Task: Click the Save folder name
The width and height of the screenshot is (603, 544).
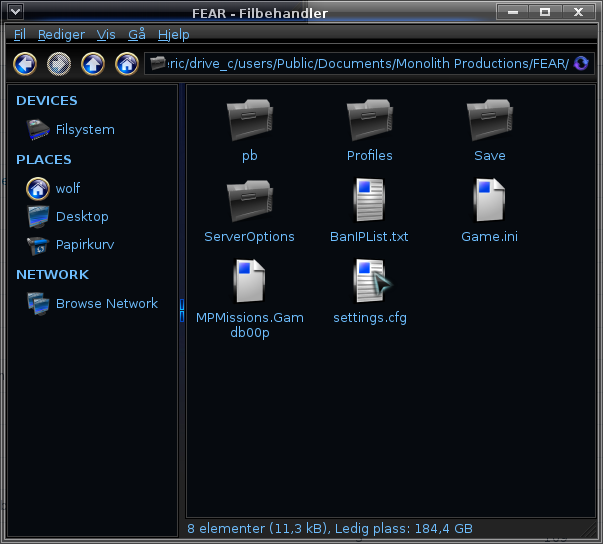Action: click(x=490, y=156)
